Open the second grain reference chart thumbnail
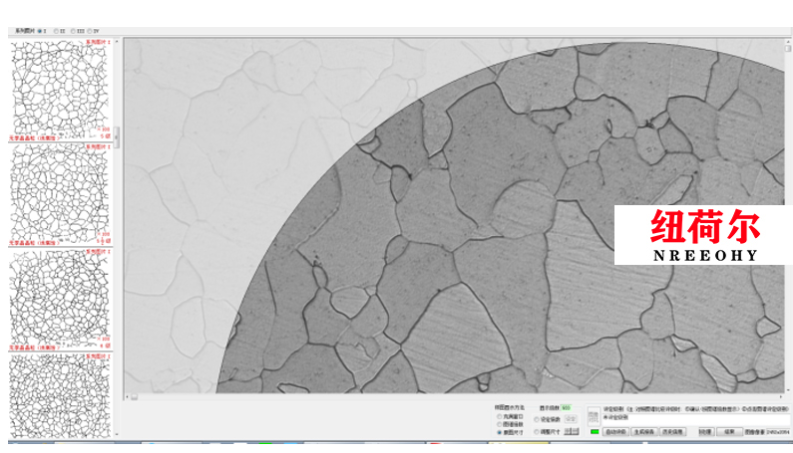 tap(60, 195)
